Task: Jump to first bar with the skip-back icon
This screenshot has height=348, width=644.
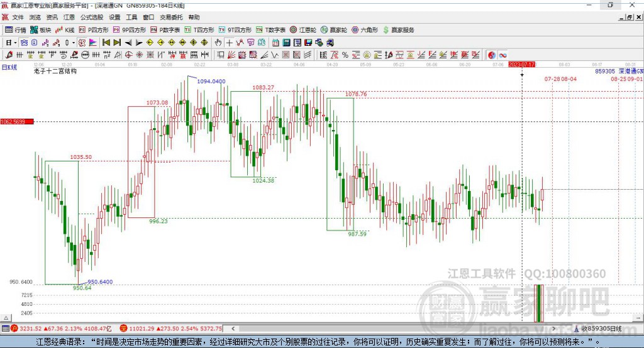Action: coord(106,43)
